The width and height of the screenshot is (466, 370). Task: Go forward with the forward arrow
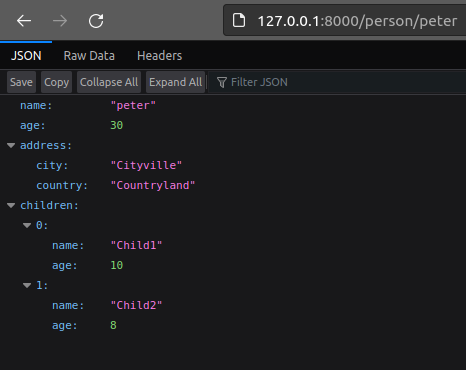coord(60,21)
